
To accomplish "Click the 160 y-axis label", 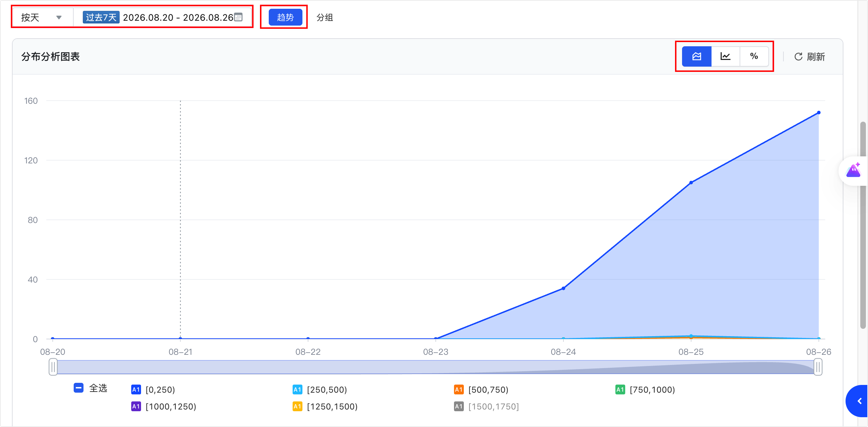I will (x=31, y=101).
